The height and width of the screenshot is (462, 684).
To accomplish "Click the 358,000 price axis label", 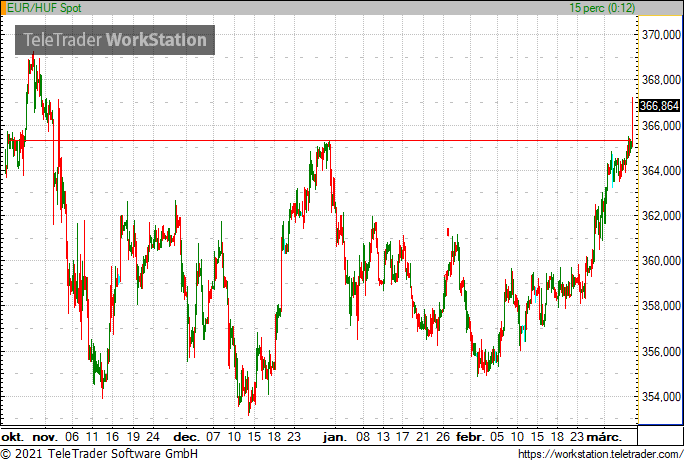I will (661, 306).
